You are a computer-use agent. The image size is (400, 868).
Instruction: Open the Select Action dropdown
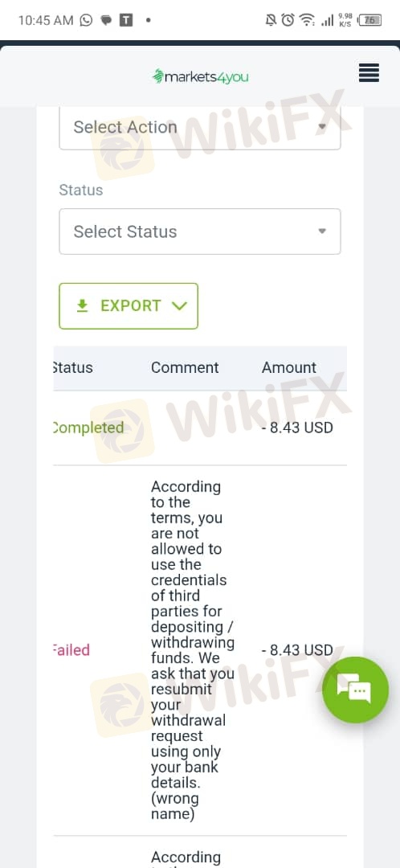200,127
